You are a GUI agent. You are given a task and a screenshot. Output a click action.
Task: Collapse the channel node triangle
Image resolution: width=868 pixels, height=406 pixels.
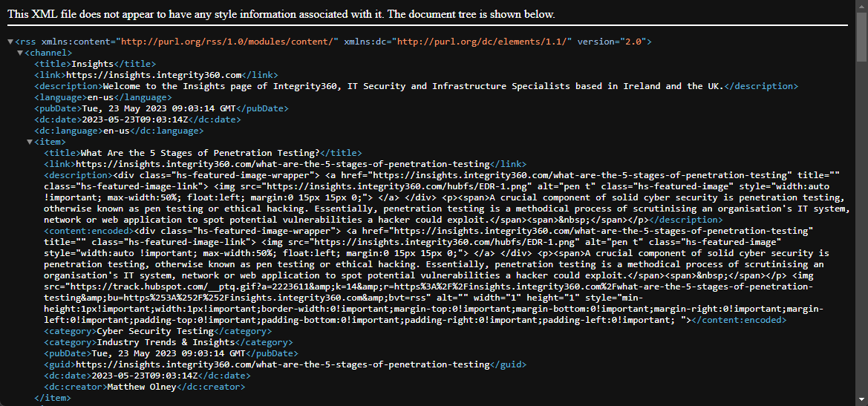click(x=20, y=53)
